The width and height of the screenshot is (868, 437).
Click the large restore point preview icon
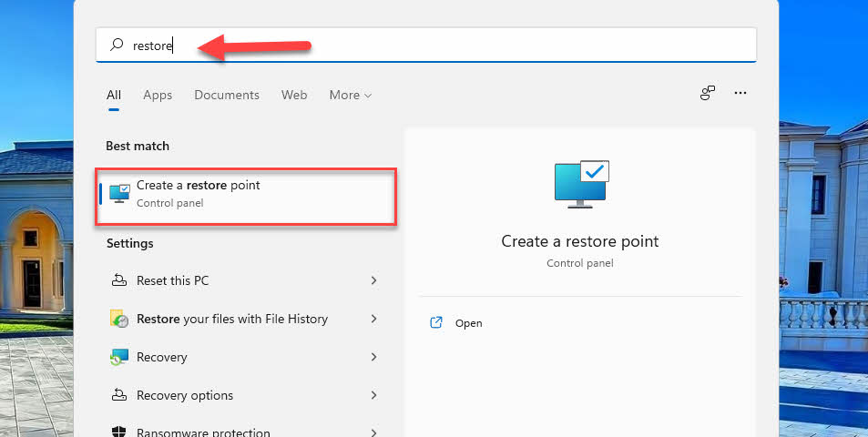581,184
